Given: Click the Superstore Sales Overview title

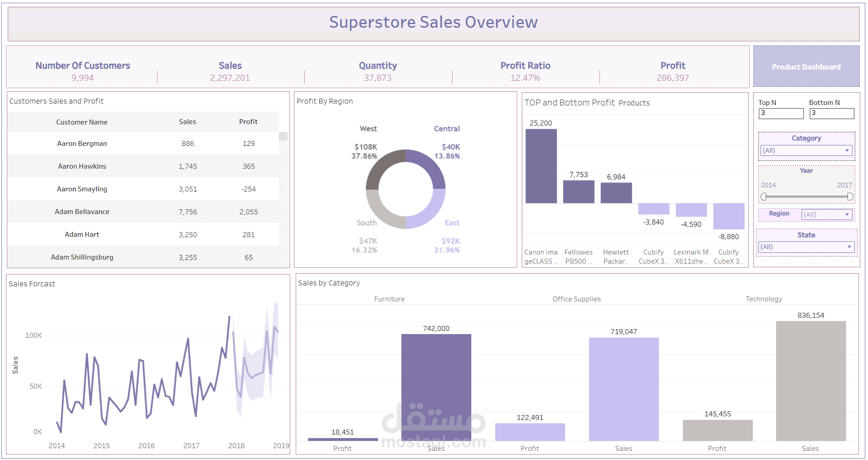Looking at the screenshot, I should tap(433, 22).
